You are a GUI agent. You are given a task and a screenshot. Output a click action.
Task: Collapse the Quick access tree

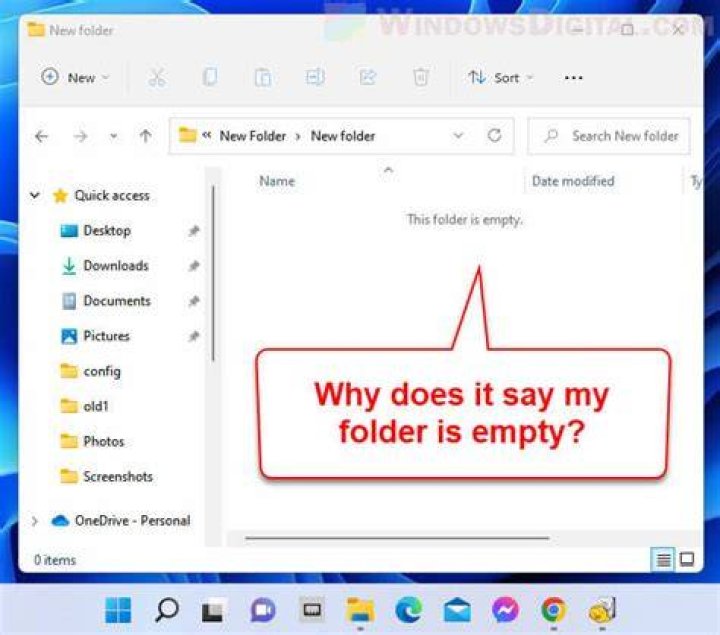point(35,196)
